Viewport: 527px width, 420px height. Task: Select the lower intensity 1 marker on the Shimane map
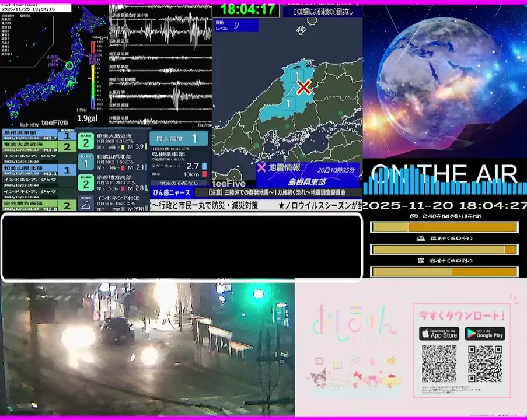pyautogui.click(x=288, y=103)
